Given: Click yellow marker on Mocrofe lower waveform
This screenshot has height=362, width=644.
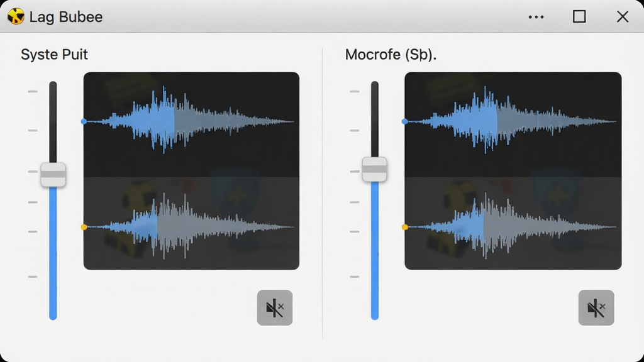Looking at the screenshot, I should coord(405,227).
